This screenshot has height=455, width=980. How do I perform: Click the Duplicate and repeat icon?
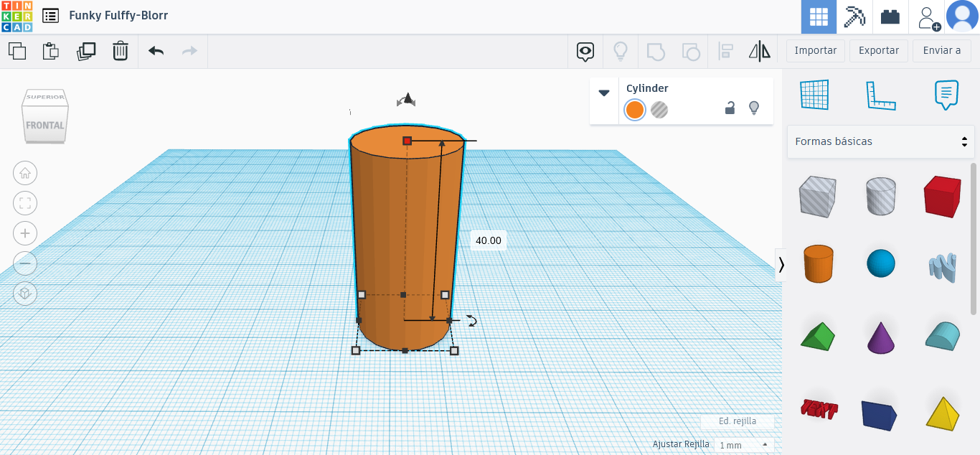pyautogui.click(x=86, y=51)
